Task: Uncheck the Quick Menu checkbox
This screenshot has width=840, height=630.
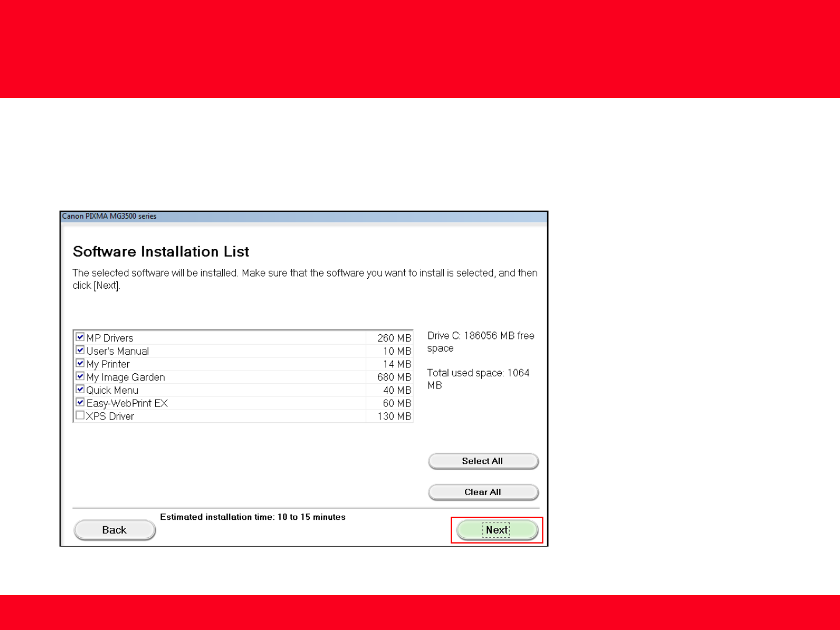Action: click(x=80, y=389)
